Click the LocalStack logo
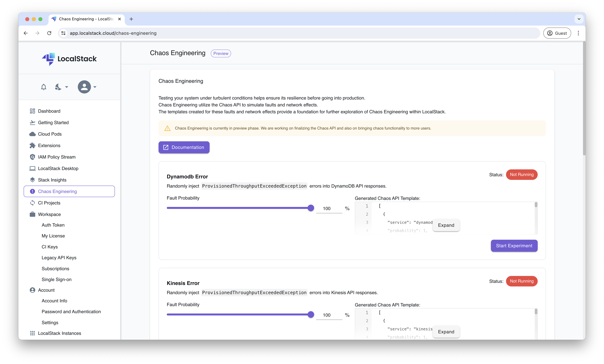Image resolution: width=604 pixels, height=364 pixels. coord(69,59)
